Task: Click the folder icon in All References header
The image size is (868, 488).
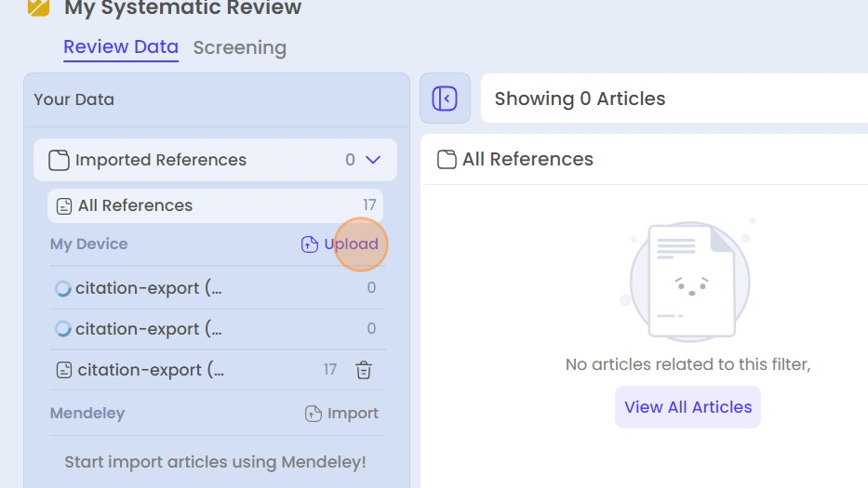Action: (x=447, y=159)
